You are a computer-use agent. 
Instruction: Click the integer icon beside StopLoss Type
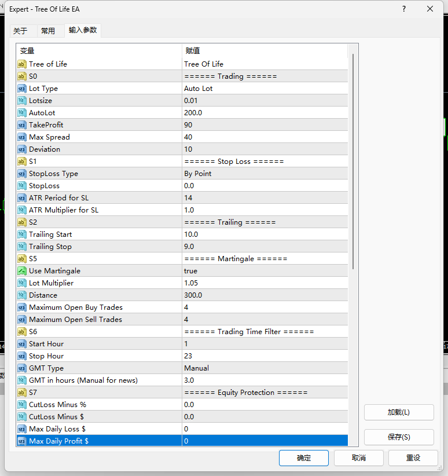pos(21,173)
